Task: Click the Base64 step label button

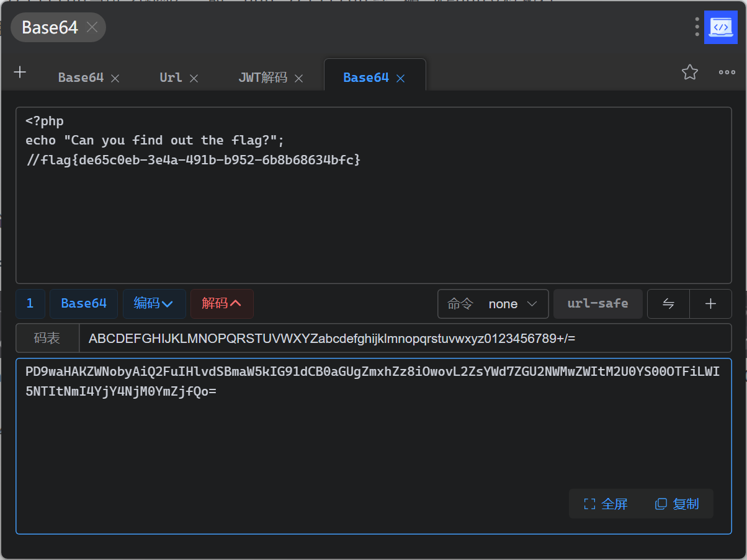Action: [x=84, y=303]
